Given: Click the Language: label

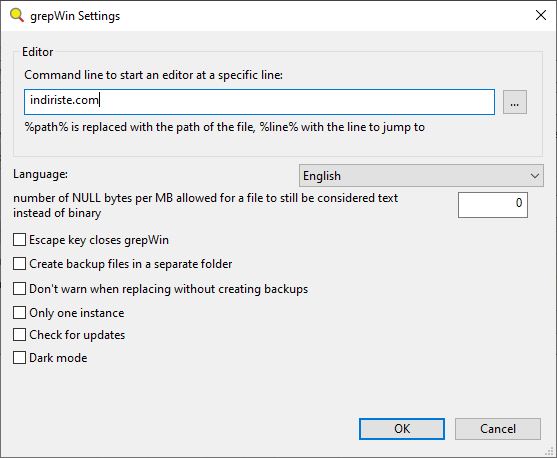Looking at the screenshot, I should point(40,174).
